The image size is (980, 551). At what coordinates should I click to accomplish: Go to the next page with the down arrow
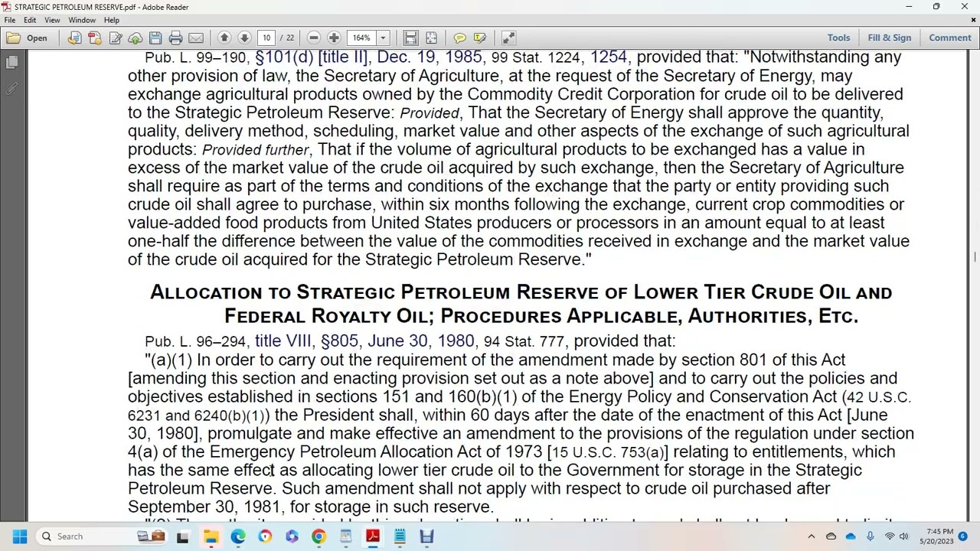(244, 37)
